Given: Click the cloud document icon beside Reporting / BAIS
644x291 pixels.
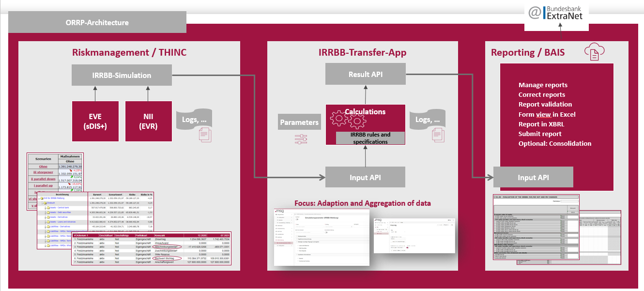Looking at the screenshot, I should [x=594, y=52].
